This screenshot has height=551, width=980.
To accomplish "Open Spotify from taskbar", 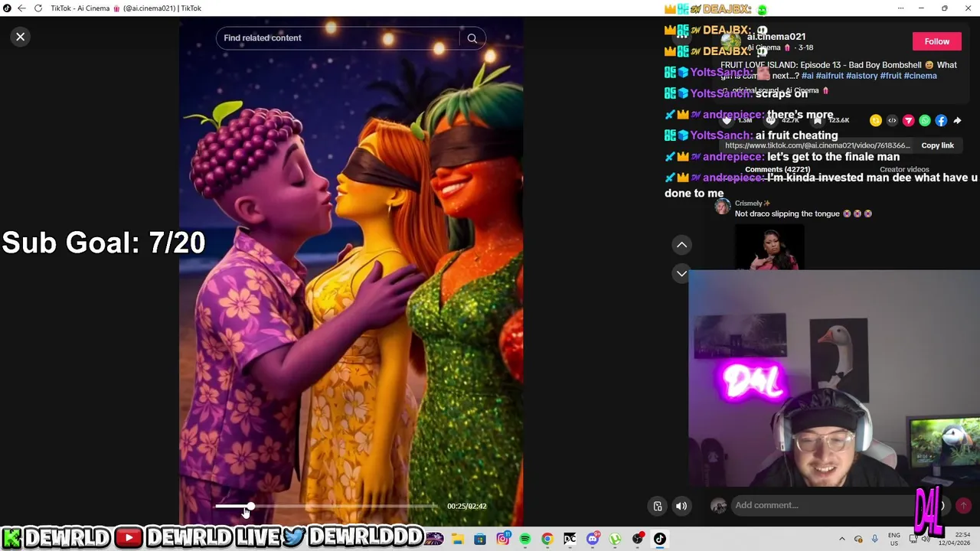I will (x=525, y=539).
